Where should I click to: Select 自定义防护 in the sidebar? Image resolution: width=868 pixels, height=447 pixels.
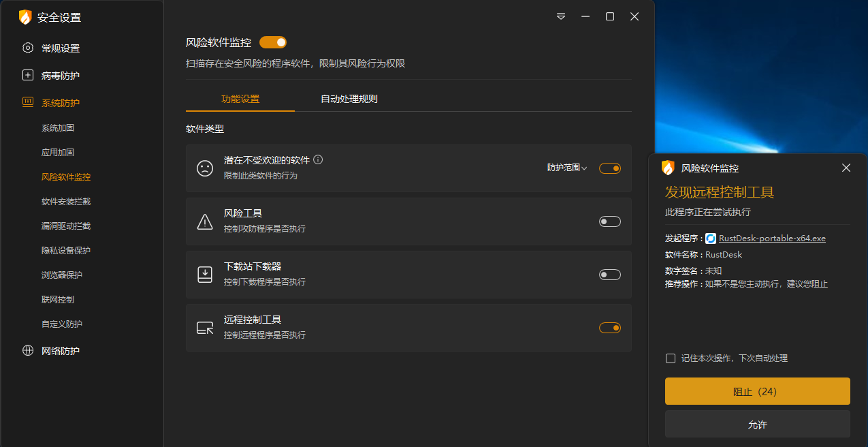click(x=62, y=324)
